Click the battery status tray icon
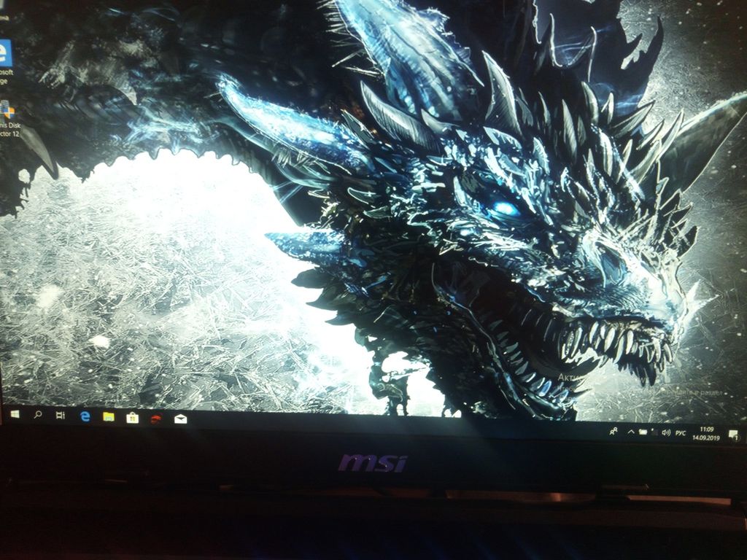Viewport: 747px width, 560px height. tap(643, 432)
